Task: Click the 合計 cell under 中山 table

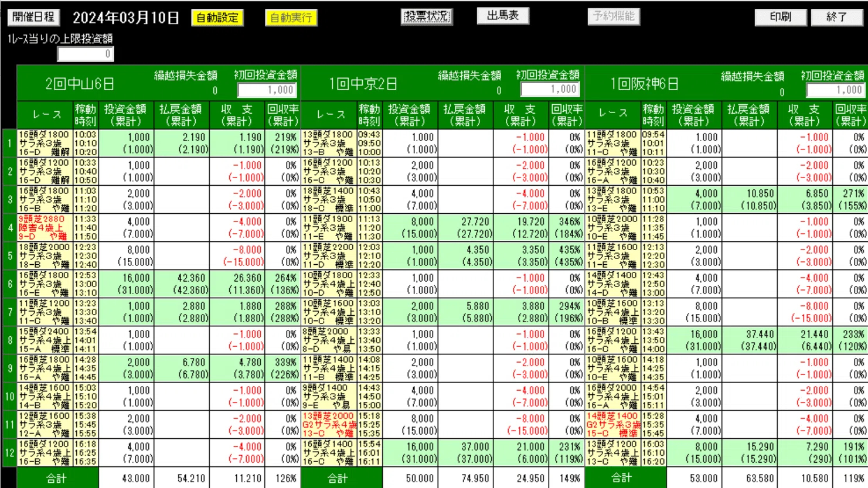Action: point(57,478)
